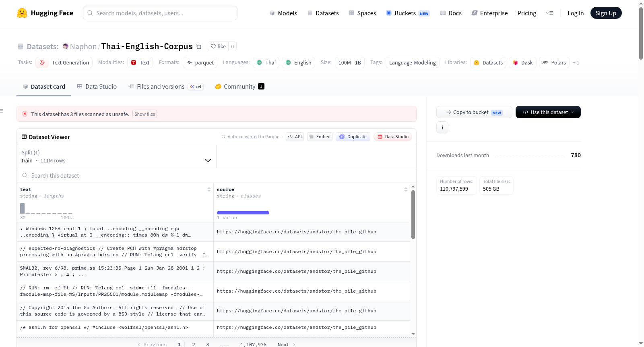The width and height of the screenshot is (644, 347).
Task: Click the dataset viewer vertical scrollbar
Action: pyautogui.click(x=413, y=215)
